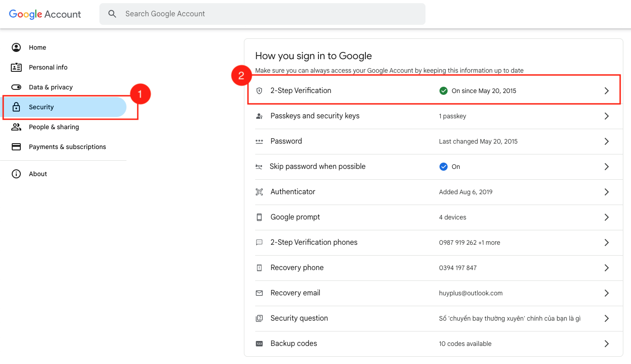Click the Data & privacy toggle icon
The image size is (631, 364).
coord(16,87)
